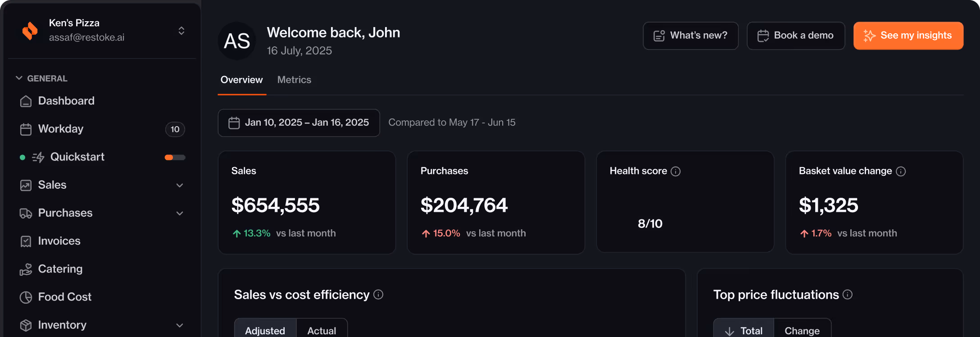
Task: Open Food Cost from the sidebar icon
Action: pos(26,297)
